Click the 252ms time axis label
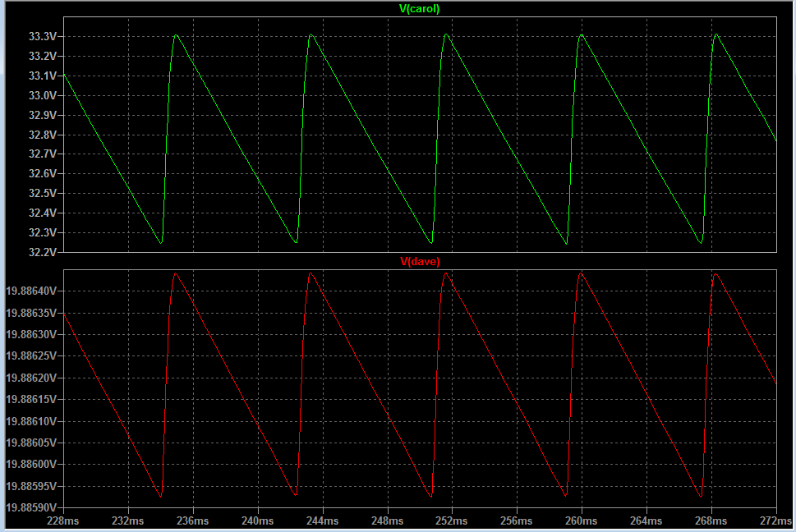 click(452, 521)
